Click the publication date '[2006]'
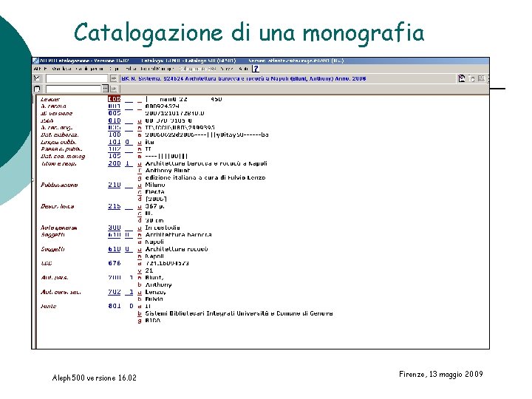This screenshot has width=532, height=399. (156, 199)
